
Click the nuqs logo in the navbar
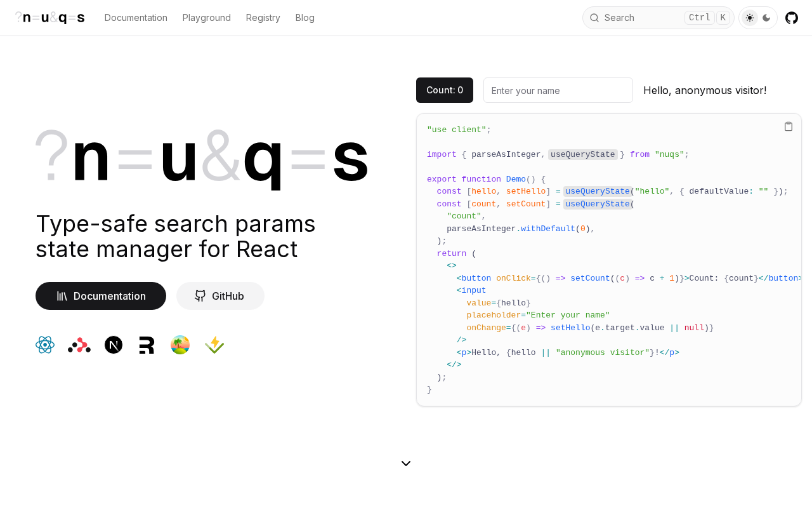pos(50,18)
